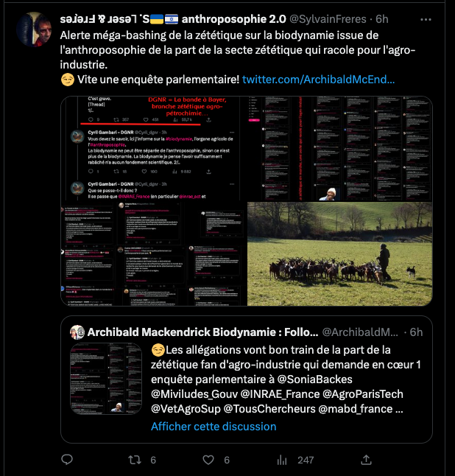Viewport: 455px width, 476px height.
Task: Click the reply speech bubble icon
Action: pyautogui.click(x=67, y=460)
